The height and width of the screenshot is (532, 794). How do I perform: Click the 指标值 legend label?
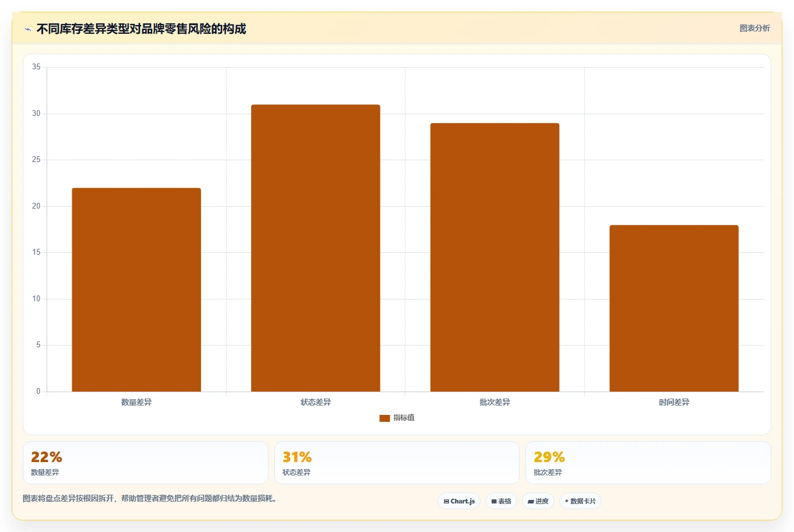[x=404, y=418]
